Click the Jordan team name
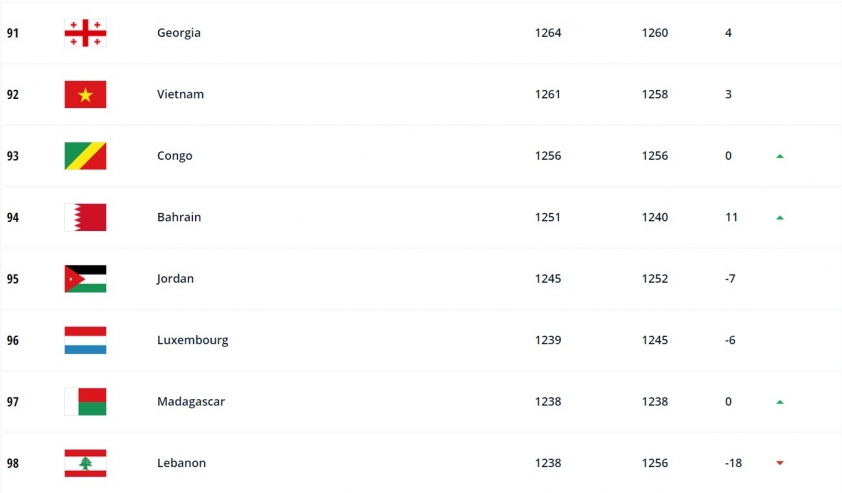 point(175,279)
